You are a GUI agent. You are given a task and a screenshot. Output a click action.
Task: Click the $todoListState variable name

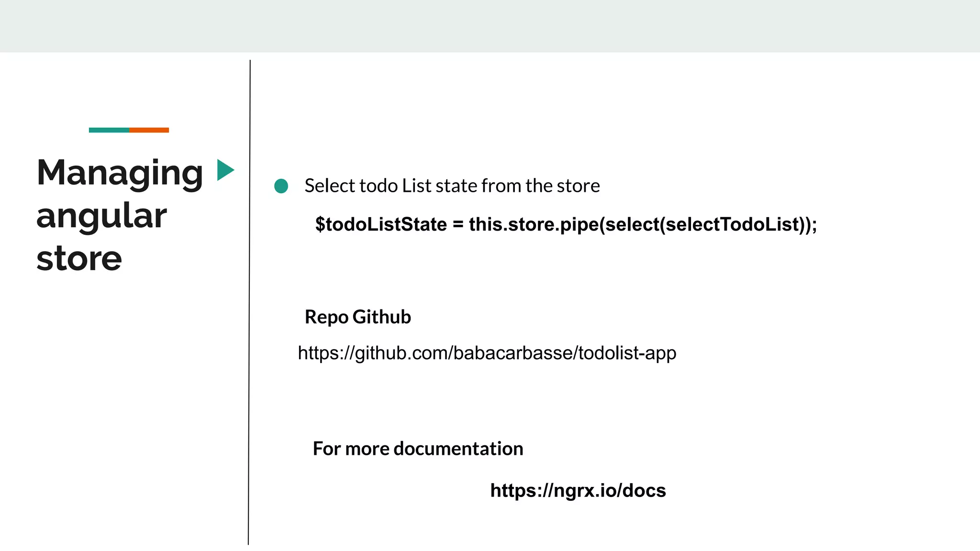click(381, 224)
